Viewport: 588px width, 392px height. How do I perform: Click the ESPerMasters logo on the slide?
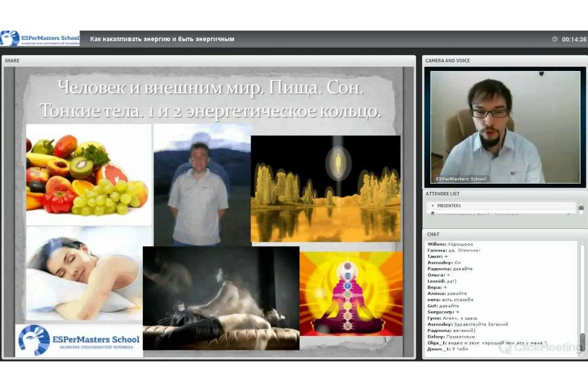(79, 341)
